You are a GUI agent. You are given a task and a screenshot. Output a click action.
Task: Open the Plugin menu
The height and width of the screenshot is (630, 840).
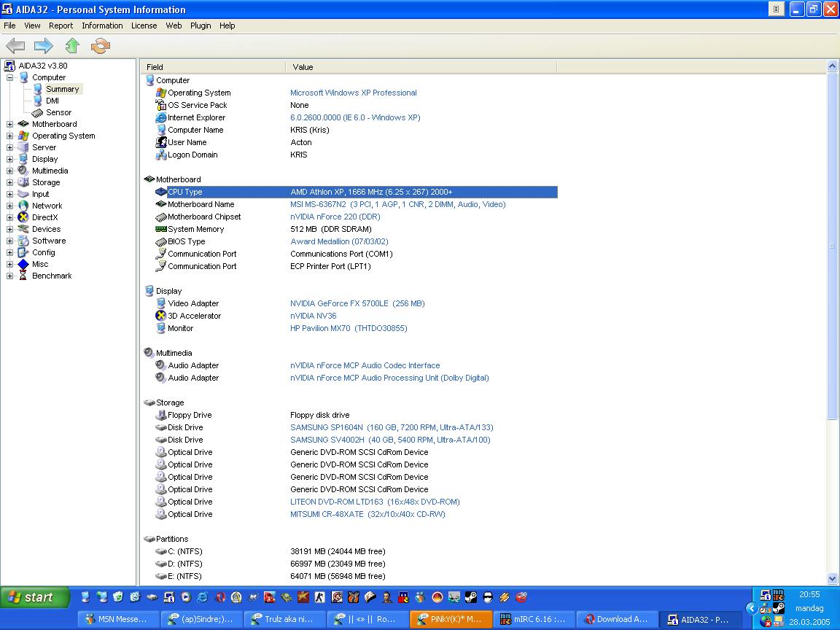coord(201,26)
